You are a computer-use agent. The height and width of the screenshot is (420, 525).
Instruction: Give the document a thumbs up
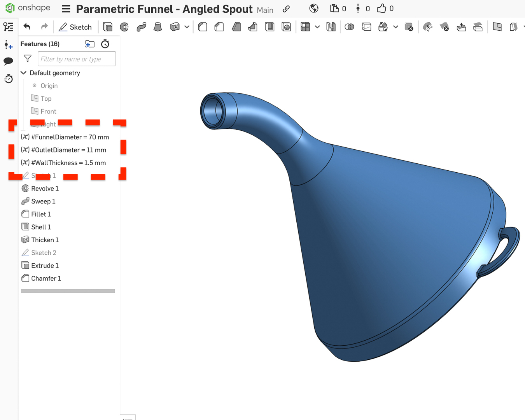(380, 8)
